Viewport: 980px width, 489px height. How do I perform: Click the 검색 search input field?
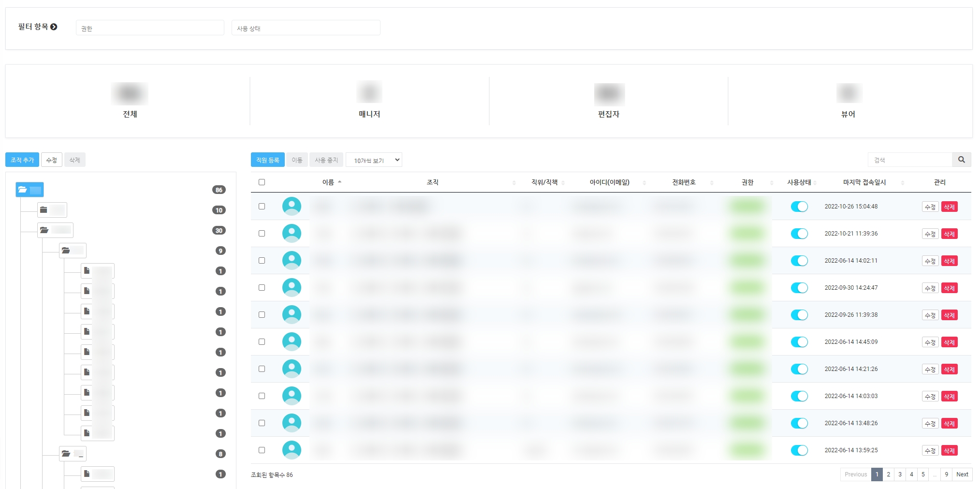pos(909,160)
